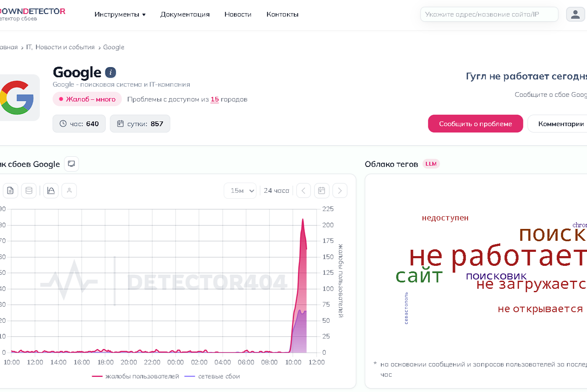Focus the site address search field
Viewport: 587px width, 392px height.
(489, 14)
